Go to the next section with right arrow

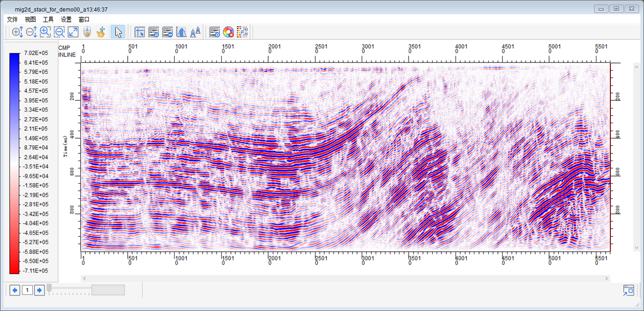point(39,291)
